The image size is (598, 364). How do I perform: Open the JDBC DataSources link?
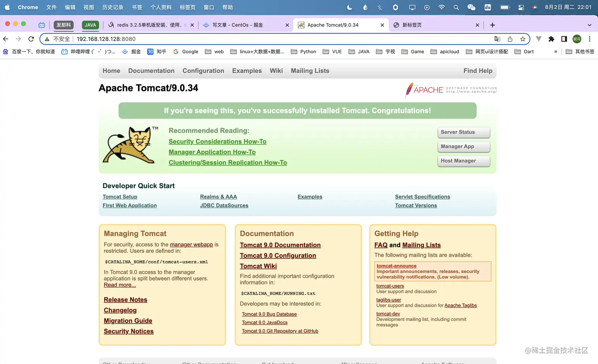tap(224, 206)
